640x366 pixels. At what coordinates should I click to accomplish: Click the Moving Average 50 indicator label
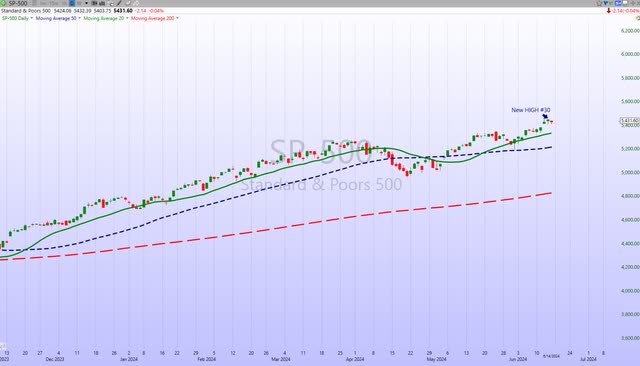[56, 18]
